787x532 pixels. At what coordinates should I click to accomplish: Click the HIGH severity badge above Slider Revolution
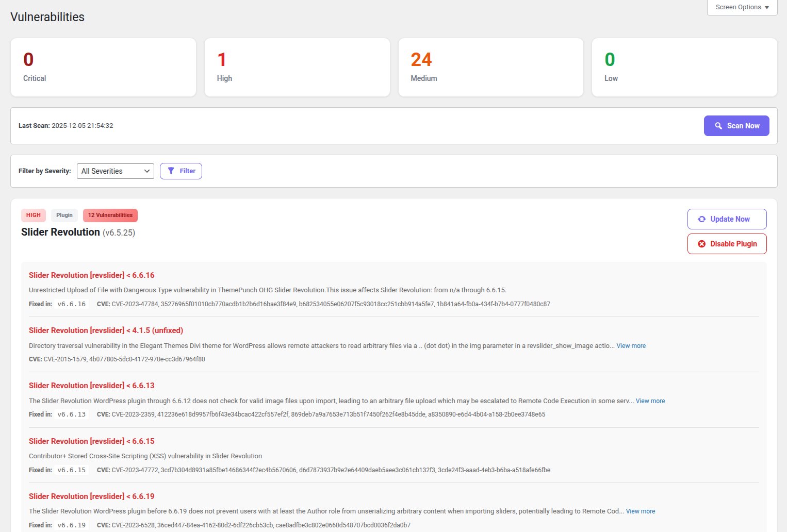point(33,215)
